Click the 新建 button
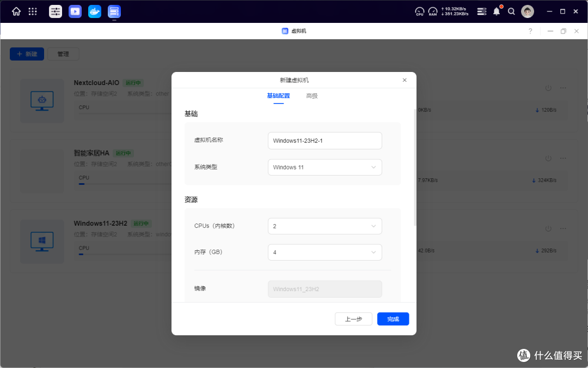Image resolution: width=588 pixels, height=368 pixels. [x=27, y=54]
